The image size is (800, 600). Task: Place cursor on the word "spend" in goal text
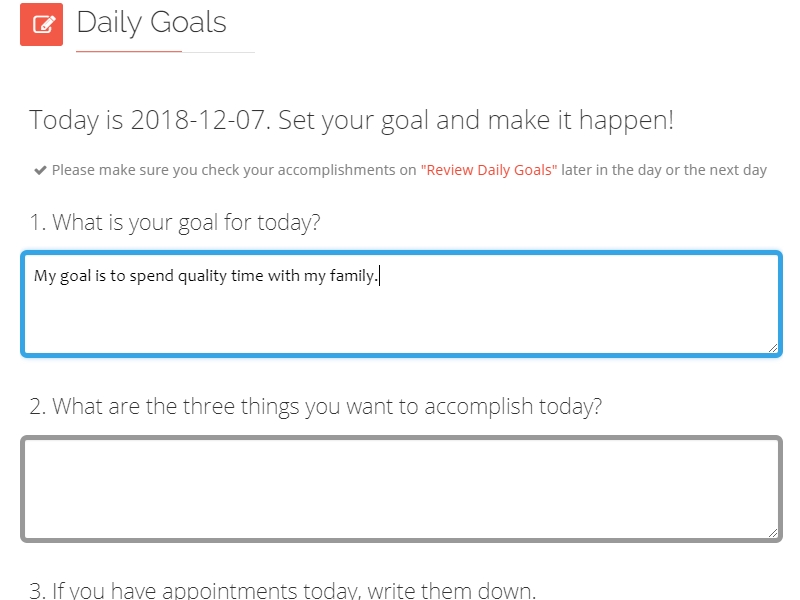tap(152, 276)
